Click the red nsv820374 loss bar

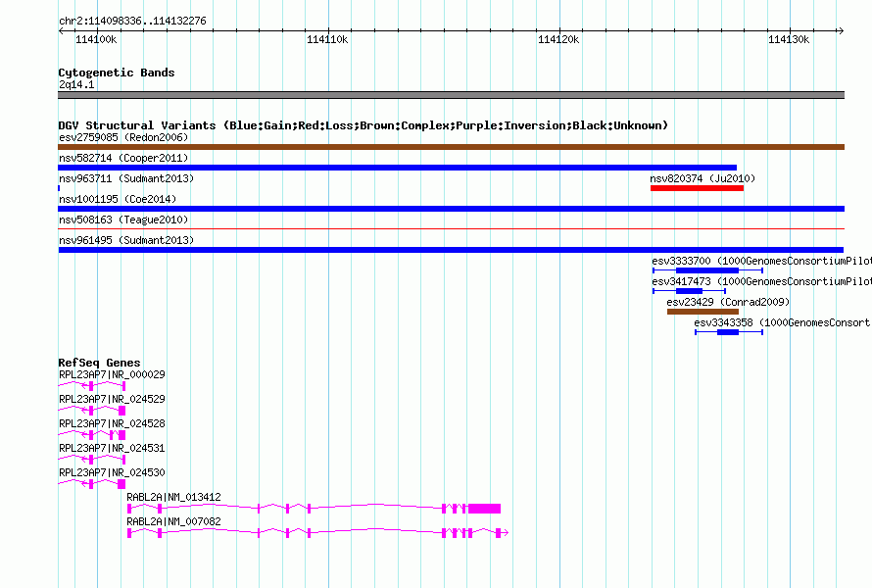697,188
